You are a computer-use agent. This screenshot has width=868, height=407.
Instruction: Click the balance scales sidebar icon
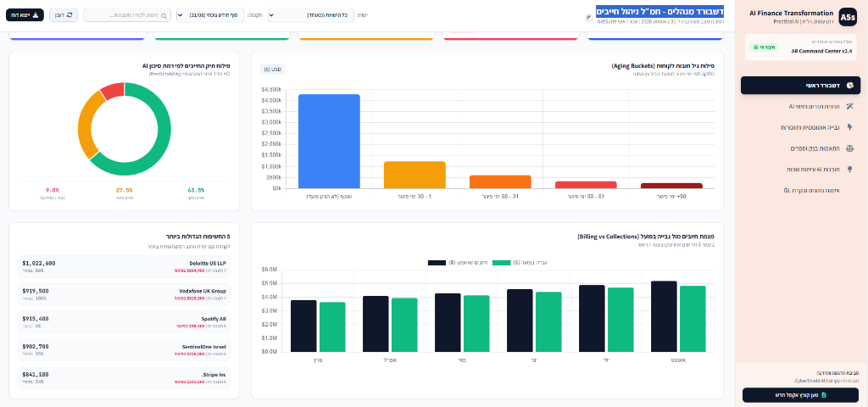coord(849,148)
